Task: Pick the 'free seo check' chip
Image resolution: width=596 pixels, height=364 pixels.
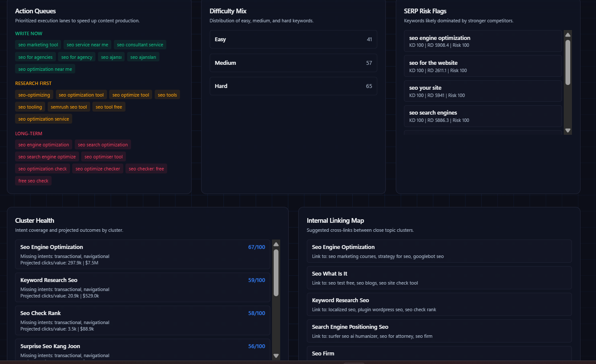Action: [x=33, y=181]
